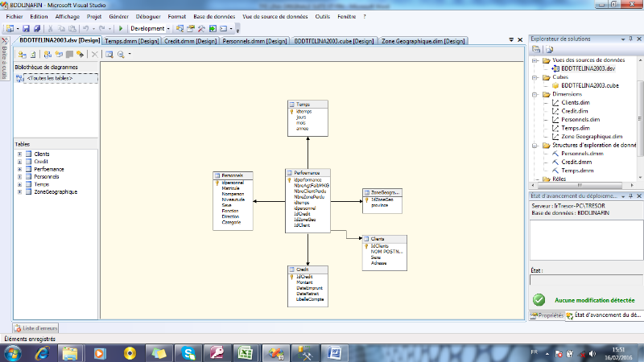Viewport: 644px width, 362px height.
Task: Open the Base de données menu
Action: tap(214, 16)
